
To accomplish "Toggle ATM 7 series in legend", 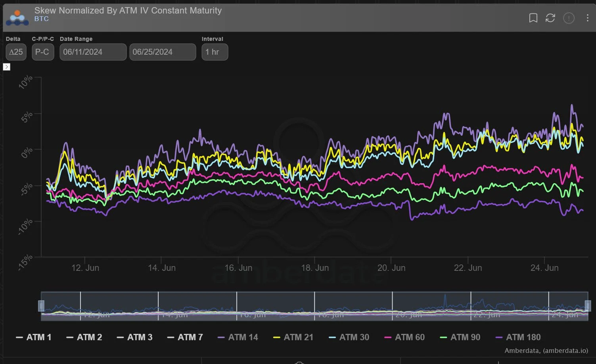I will [x=185, y=337].
